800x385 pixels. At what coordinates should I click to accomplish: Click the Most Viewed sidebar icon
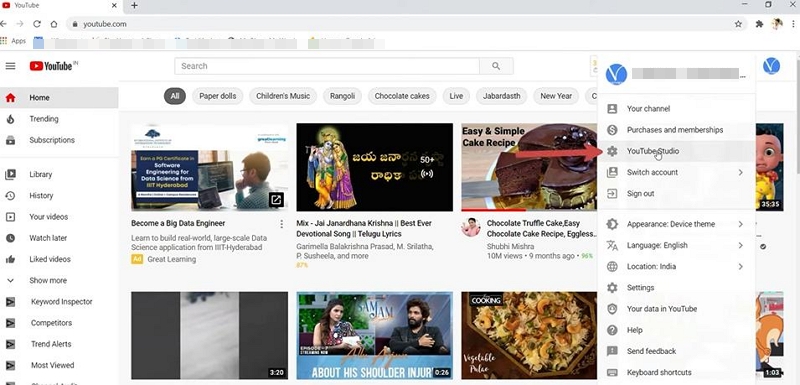pyautogui.click(x=10, y=366)
